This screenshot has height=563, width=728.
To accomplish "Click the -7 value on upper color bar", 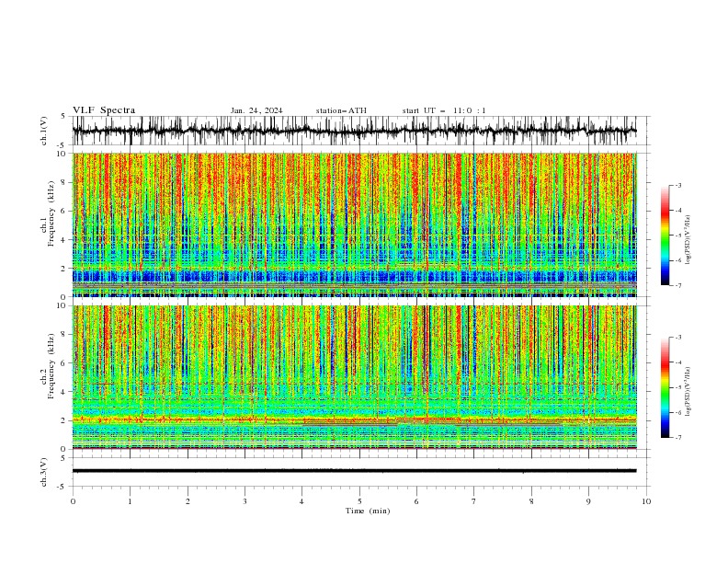I will click(678, 285).
